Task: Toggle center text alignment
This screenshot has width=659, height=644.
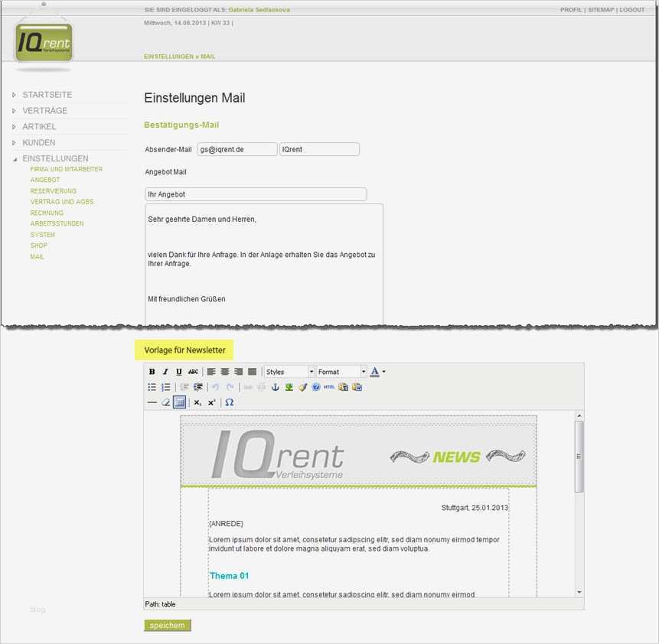Action: (225, 372)
